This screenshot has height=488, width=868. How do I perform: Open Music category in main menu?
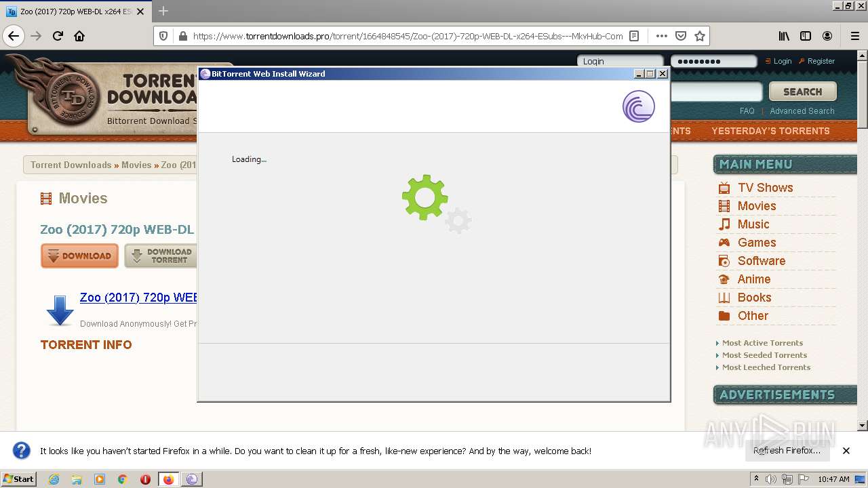pos(753,224)
